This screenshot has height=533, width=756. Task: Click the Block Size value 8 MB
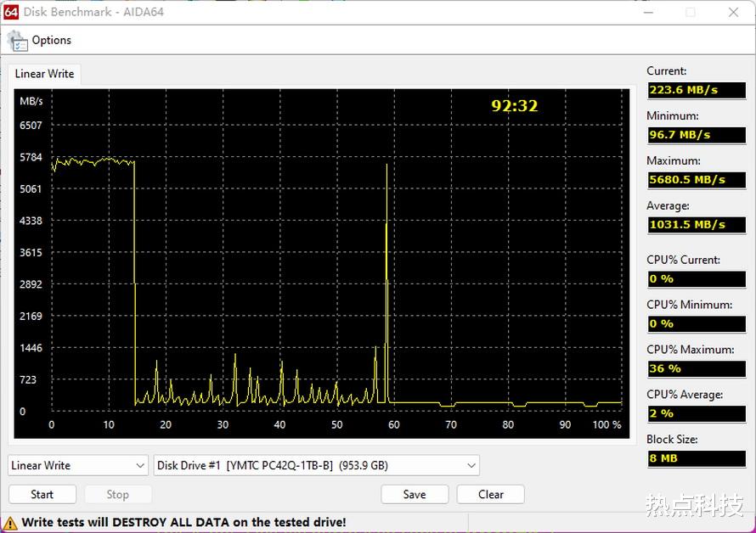(x=697, y=458)
